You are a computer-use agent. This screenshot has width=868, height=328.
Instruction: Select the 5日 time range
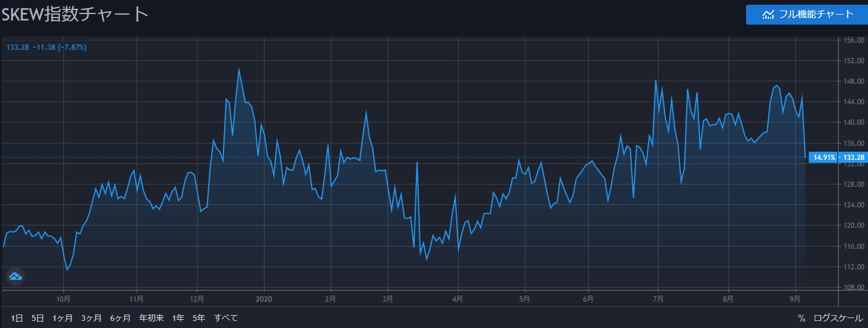pos(38,318)
